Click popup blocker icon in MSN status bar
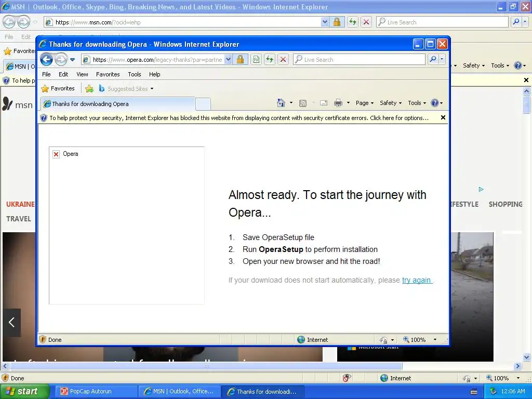532x399 pixels. coord(347,378)
